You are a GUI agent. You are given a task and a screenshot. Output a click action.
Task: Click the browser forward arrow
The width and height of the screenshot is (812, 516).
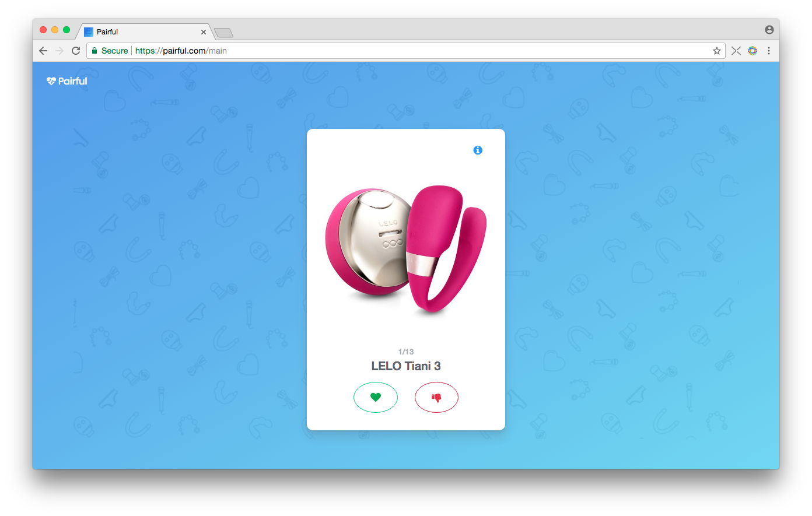(x=59, y=51)
